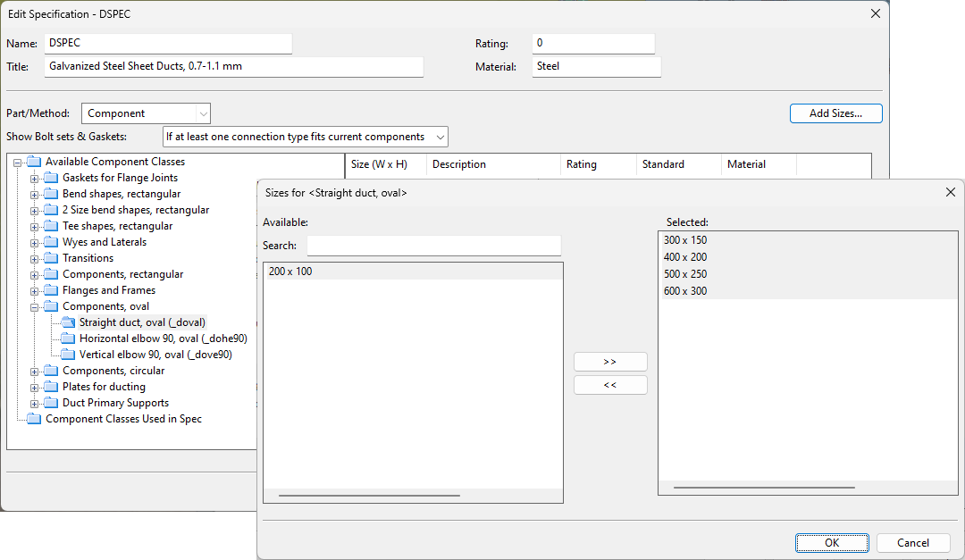Click the Available list horizontal scrollbar
The image size is (965, 560).
pyautogui.click(x=369, y=495)
